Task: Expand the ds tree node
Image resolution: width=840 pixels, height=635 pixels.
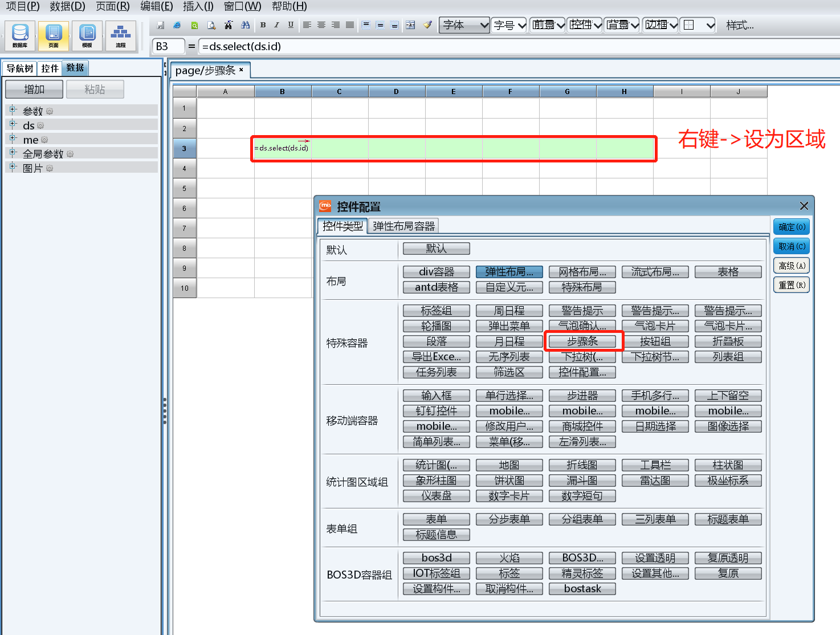Action: pos(13,124)
